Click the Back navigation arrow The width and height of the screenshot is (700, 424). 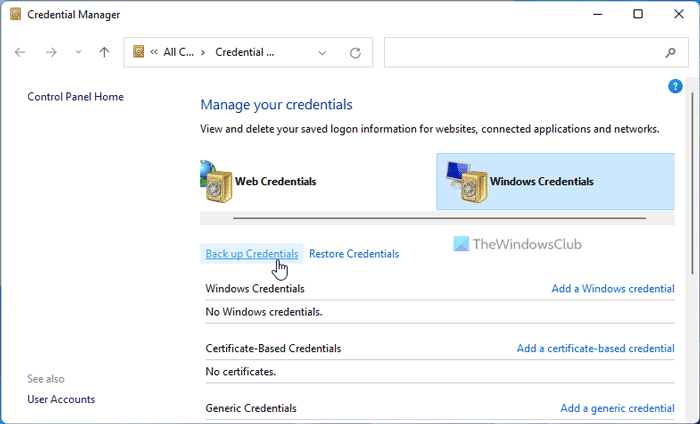pyautogui.click(x=20, y=52)
